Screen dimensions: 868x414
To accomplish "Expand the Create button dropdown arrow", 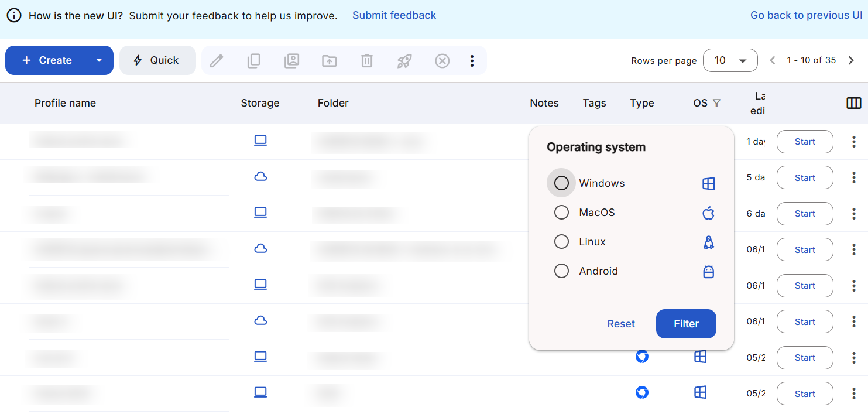I will (x=100, y=60).
